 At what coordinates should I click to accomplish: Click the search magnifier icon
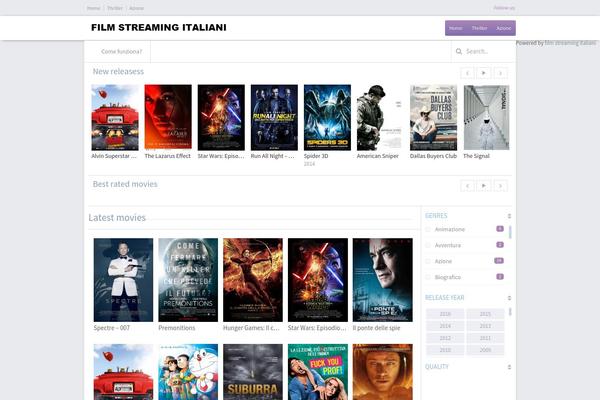459,51
